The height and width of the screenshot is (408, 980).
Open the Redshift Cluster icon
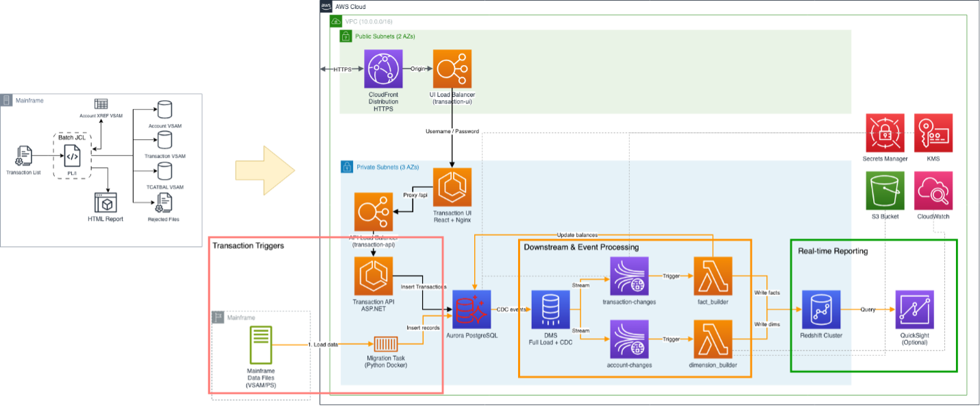[822, 309]
